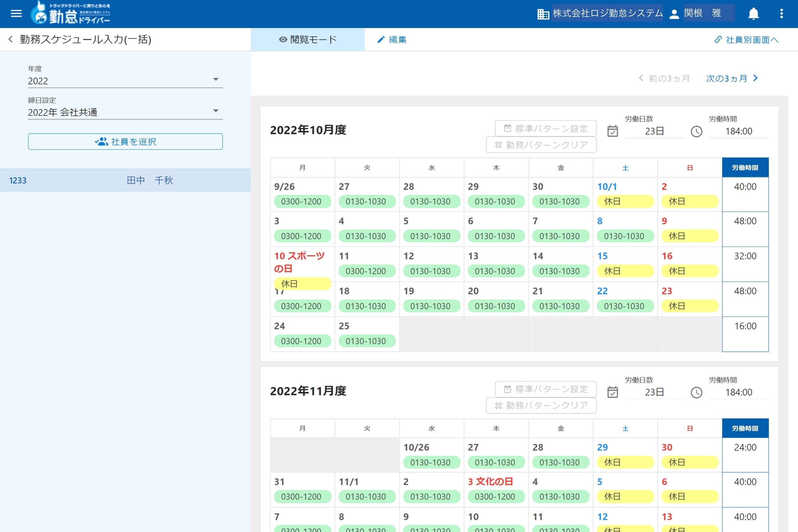
Task: Switch to 閲覧モード tab
Action: [x=308, y=39]
